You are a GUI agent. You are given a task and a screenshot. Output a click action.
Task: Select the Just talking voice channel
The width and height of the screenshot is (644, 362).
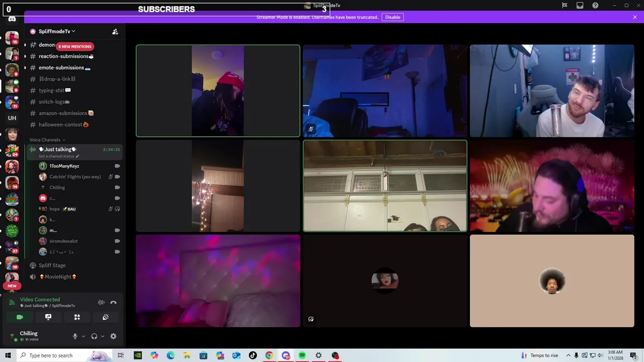73,151
